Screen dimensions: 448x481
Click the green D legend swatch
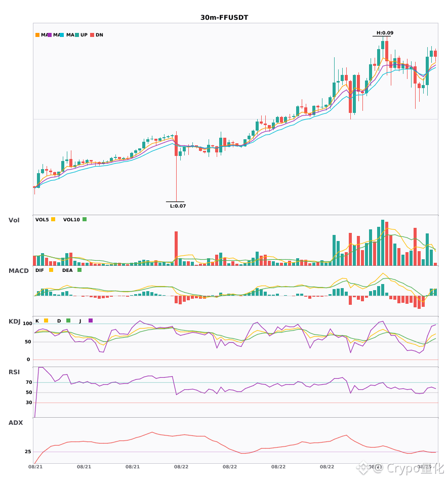point(68,320)
